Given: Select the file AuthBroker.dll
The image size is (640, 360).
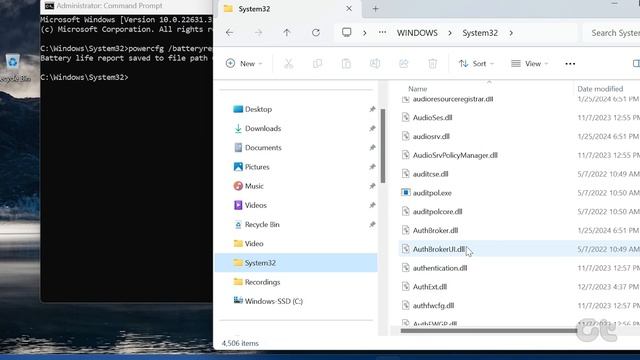Looking at the screenshot, I should coord(435,230).
